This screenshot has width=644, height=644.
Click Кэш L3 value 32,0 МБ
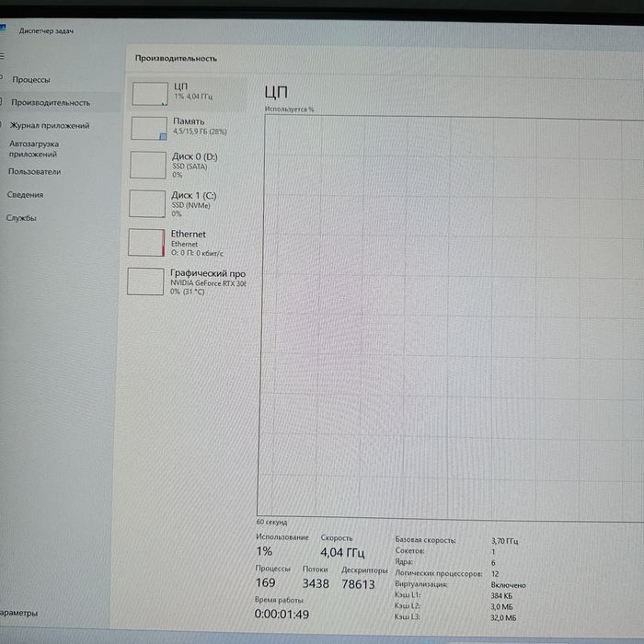pos(503,617)
